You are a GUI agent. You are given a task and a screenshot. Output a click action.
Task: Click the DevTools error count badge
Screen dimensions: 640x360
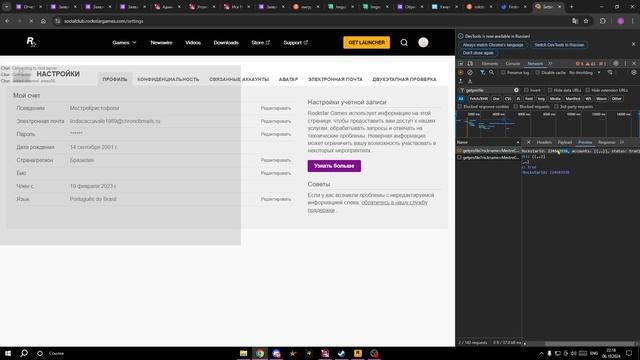580,64
